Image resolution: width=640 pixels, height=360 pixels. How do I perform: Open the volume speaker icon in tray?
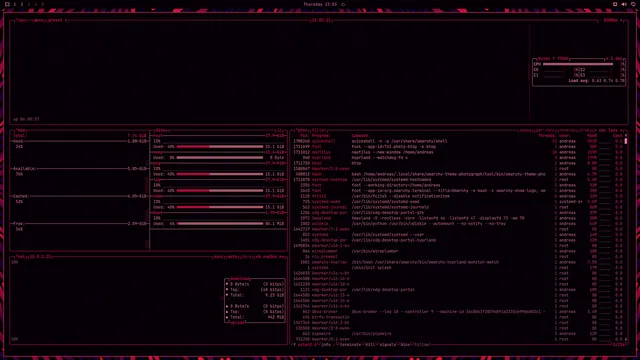point(624,4)
